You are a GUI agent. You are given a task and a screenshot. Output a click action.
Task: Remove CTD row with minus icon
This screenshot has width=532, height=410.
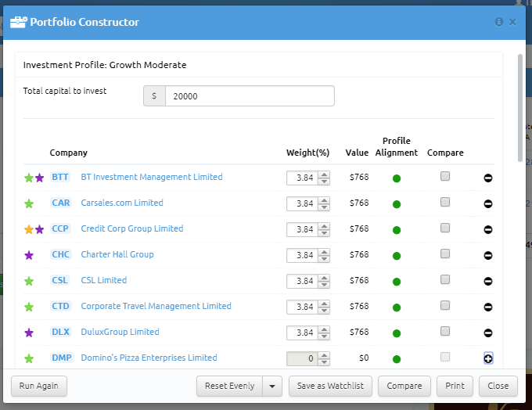pyautogui.click(x=488, y=307)
